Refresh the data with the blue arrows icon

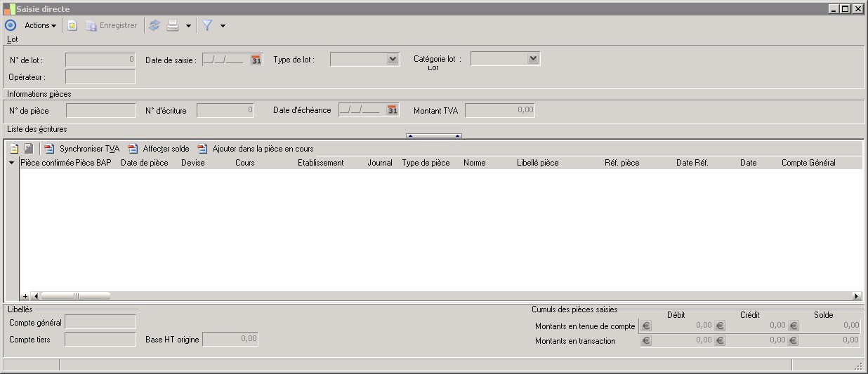[x=154, y=25]
